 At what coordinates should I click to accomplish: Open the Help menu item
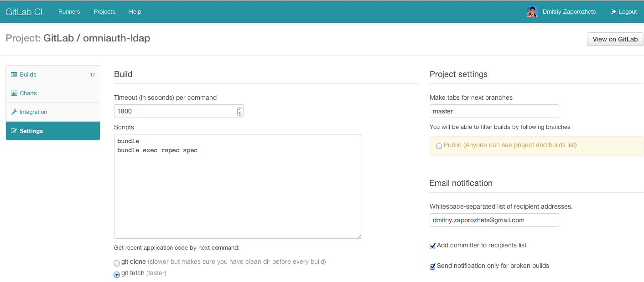(x=135, y=12)
